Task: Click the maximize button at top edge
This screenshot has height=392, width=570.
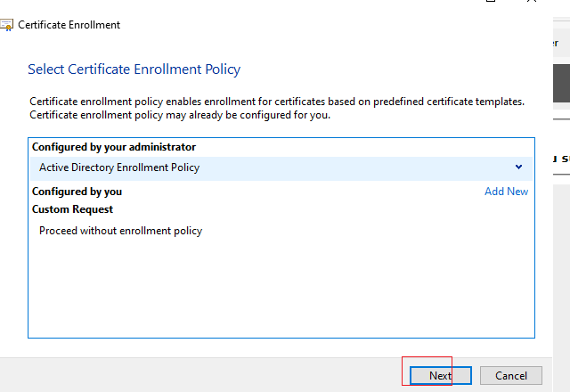Action: coord(491,1)
